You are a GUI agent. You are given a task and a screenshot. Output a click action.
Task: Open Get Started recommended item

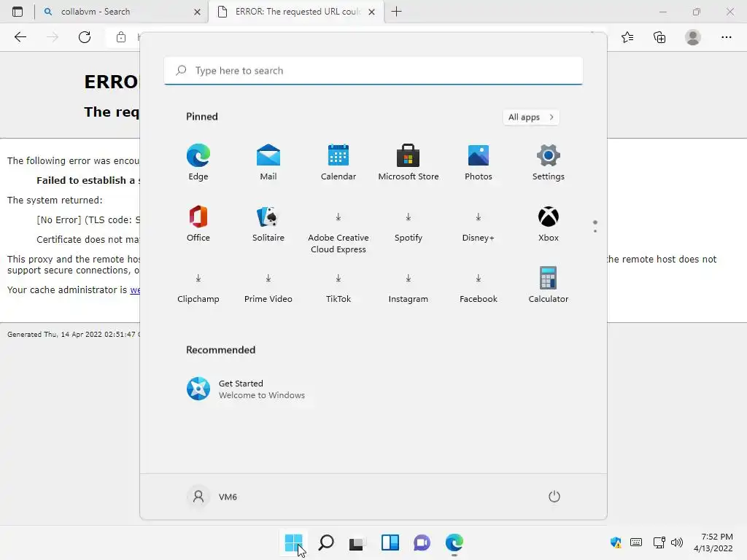point(246,389)
